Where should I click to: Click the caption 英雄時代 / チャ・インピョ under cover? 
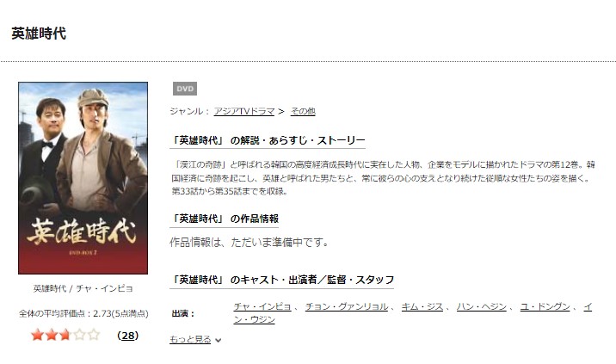pos(83,288)
